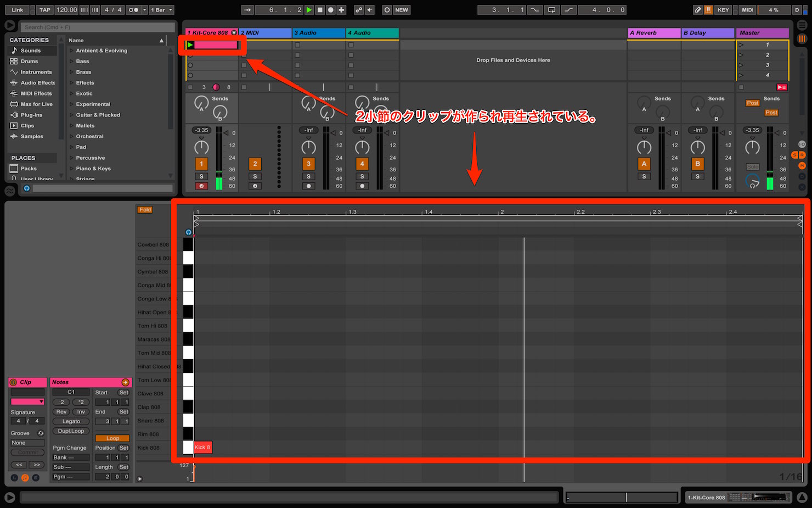This screenshot has width=812, height=508.
Task: Toggle Automation Arm button
Action: (x=359, y=10)
